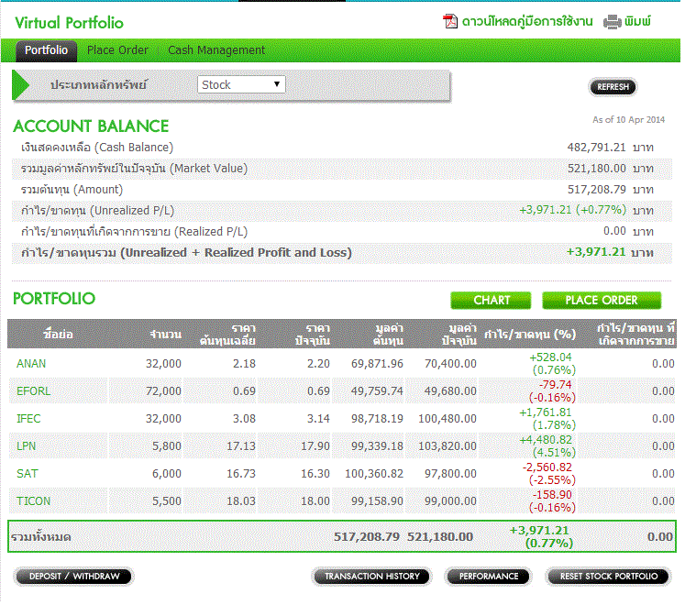696x616 pixels.
Task: Open the LPN stock link
Action: click(27, 446)
